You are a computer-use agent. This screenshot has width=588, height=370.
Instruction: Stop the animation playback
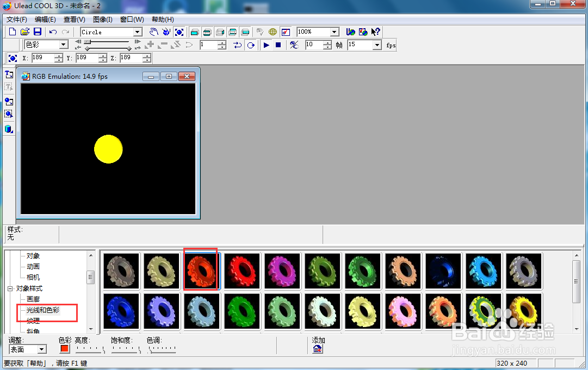278,45
